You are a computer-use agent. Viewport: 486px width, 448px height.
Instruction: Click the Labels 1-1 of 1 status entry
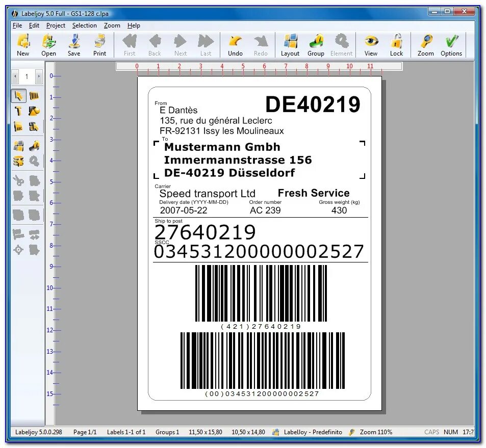point(126,432)
